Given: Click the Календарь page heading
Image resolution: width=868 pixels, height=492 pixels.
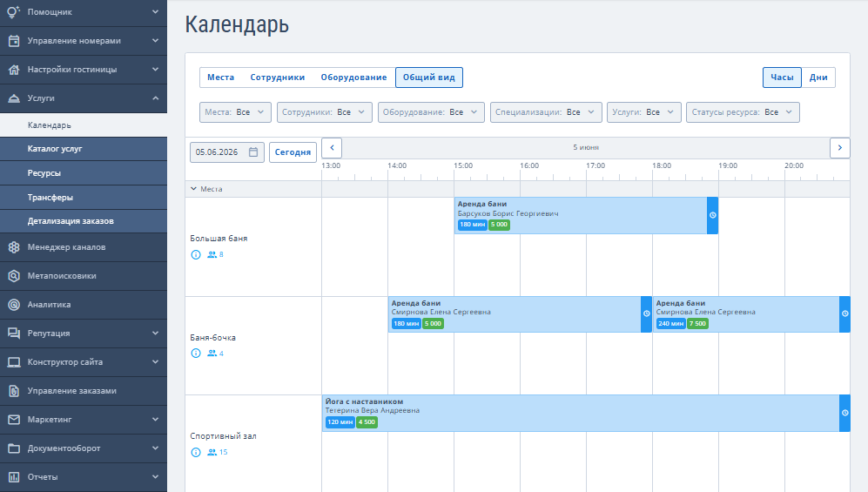Looking at the screenshot, I should pyautogui.click(x=237, y=25).
